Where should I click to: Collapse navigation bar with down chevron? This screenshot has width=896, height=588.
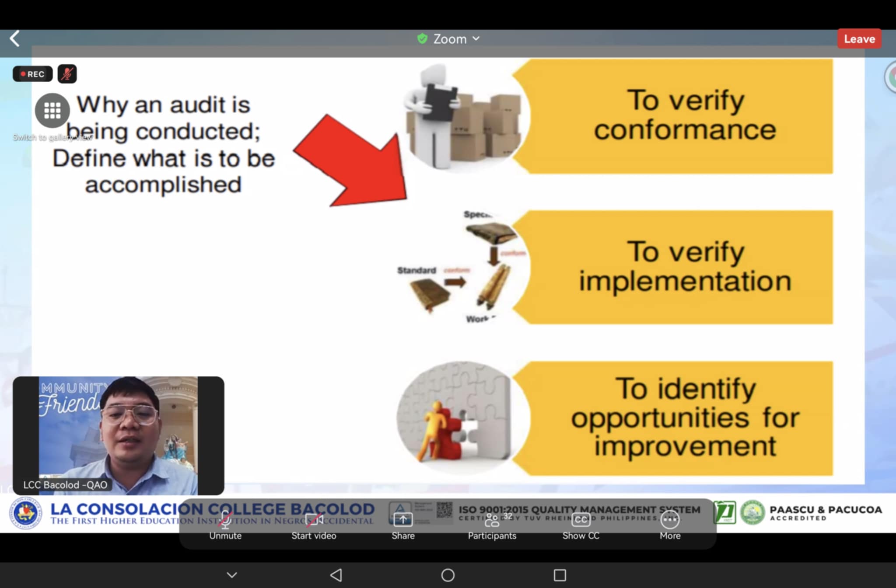232,575
